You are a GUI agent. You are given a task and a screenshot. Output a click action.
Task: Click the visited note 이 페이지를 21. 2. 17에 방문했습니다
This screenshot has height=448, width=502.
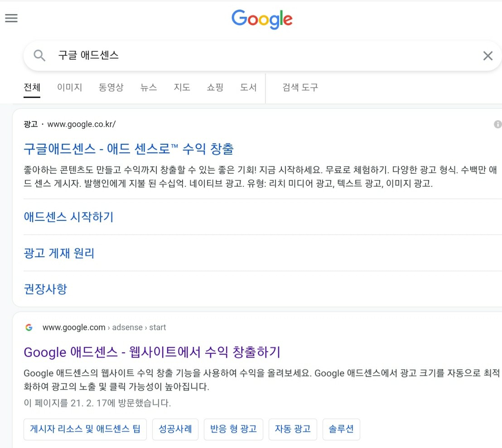[97, 403]
